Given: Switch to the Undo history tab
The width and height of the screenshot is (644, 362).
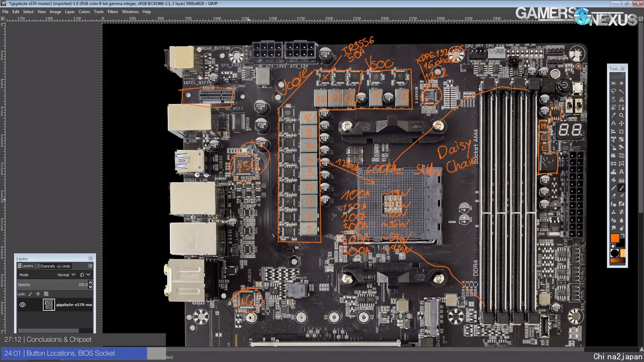Looking at the screenshot, I should (x=64, y=266).
